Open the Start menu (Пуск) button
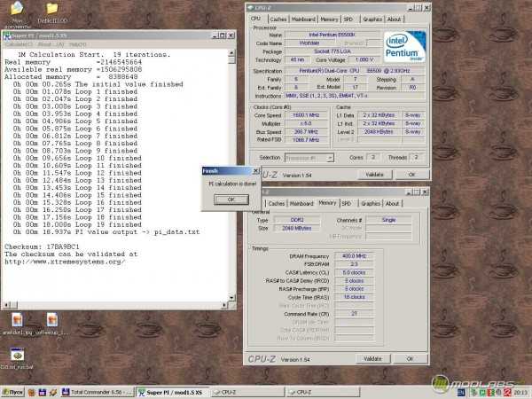532x399 pixels. [12, 391]
